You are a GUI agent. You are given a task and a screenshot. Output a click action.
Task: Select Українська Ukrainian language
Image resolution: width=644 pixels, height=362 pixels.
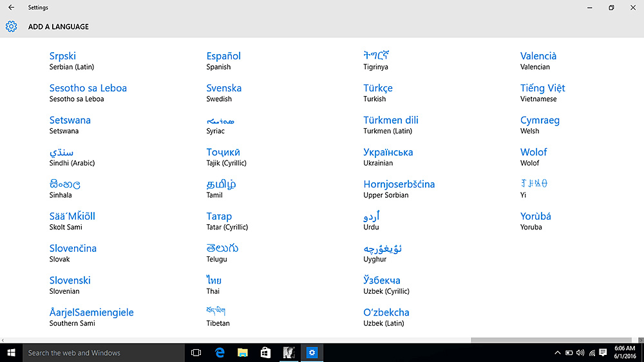(388, 157)
